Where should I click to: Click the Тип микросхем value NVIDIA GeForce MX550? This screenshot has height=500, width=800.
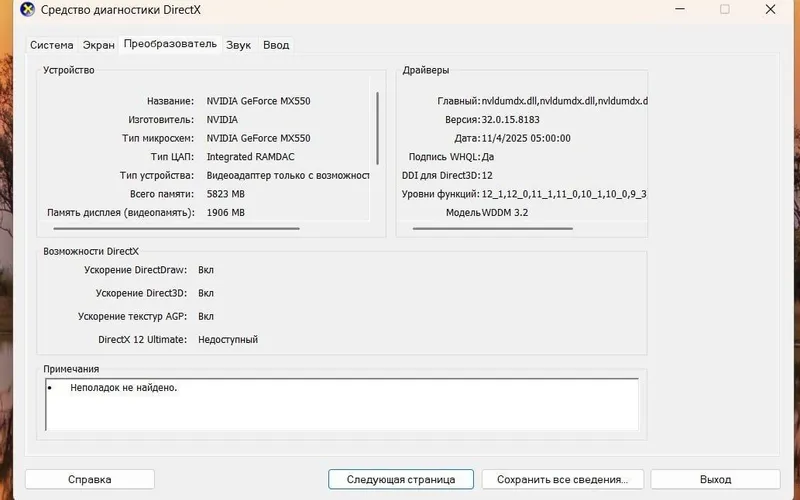(258, 138)
